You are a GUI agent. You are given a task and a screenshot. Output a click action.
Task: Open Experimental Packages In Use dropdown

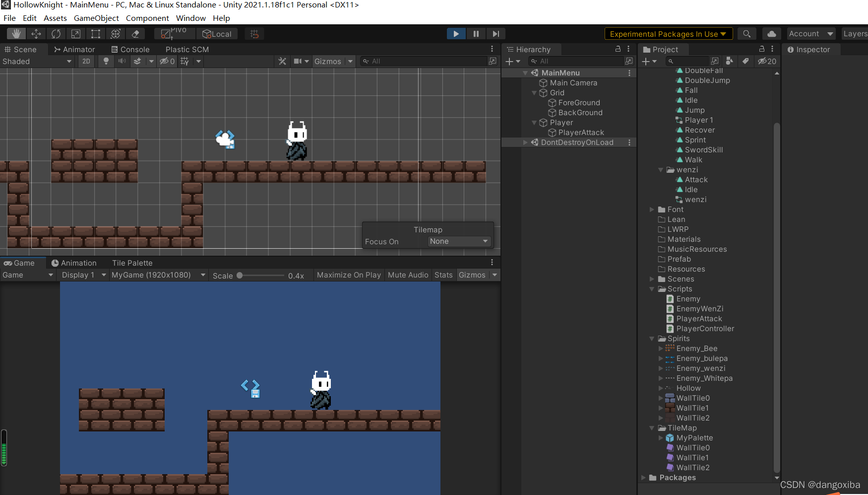click(x=669, y=34)
